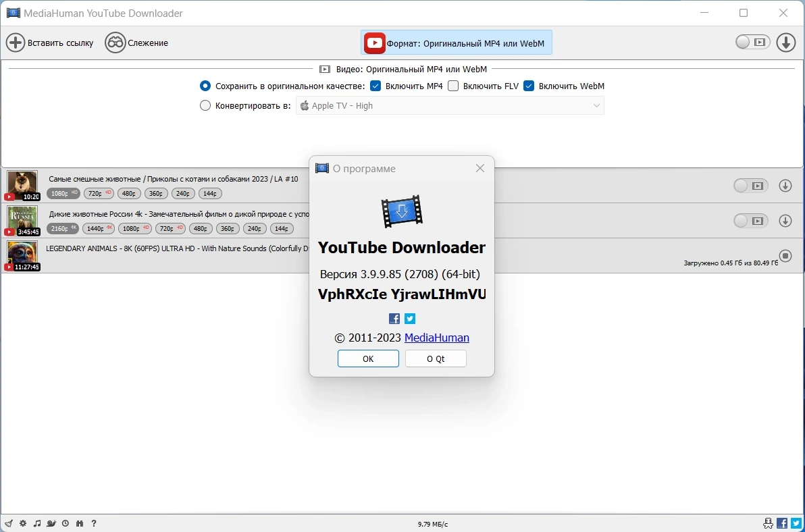
Task: Click Загружено 0.45 Гб из 80.49 Гб status
Action: pyautogui.click(x=731, y=263)
